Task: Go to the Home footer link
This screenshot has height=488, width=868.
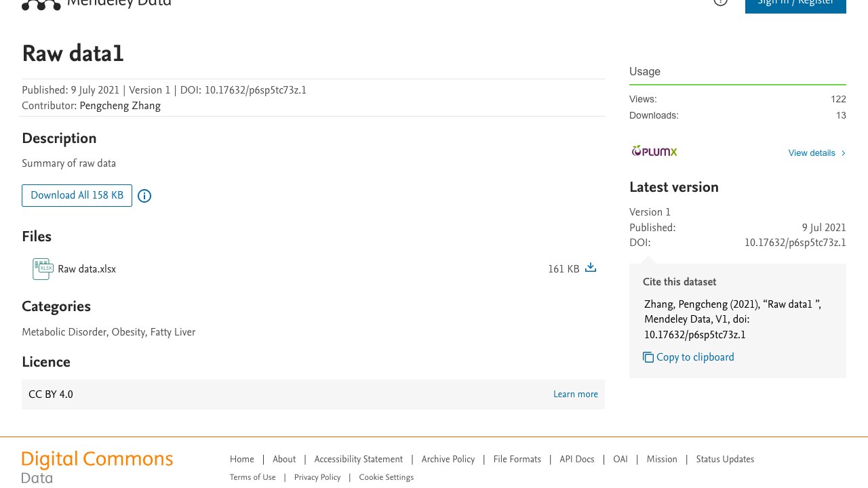Action: coord(242,460)
